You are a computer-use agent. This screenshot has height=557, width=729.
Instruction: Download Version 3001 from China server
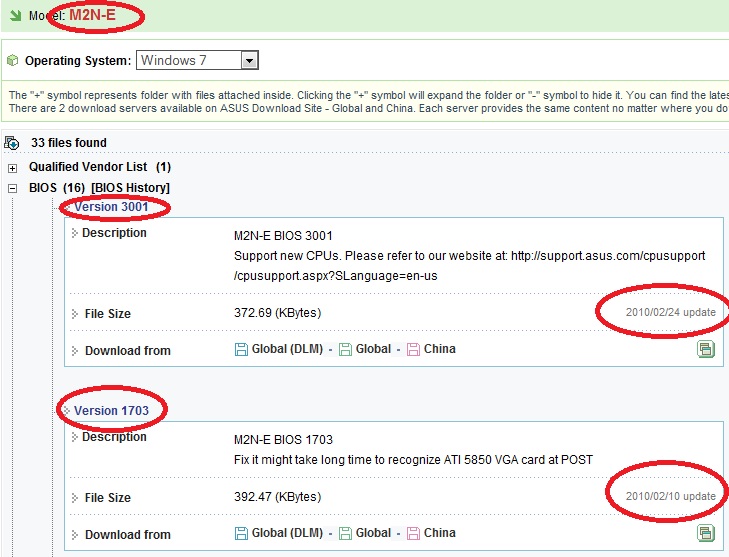[440, 349]
